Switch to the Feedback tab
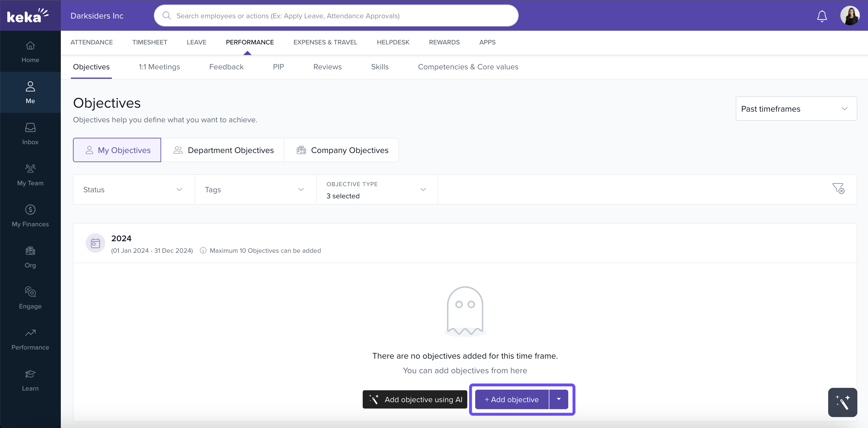 [x=226, y=67]
